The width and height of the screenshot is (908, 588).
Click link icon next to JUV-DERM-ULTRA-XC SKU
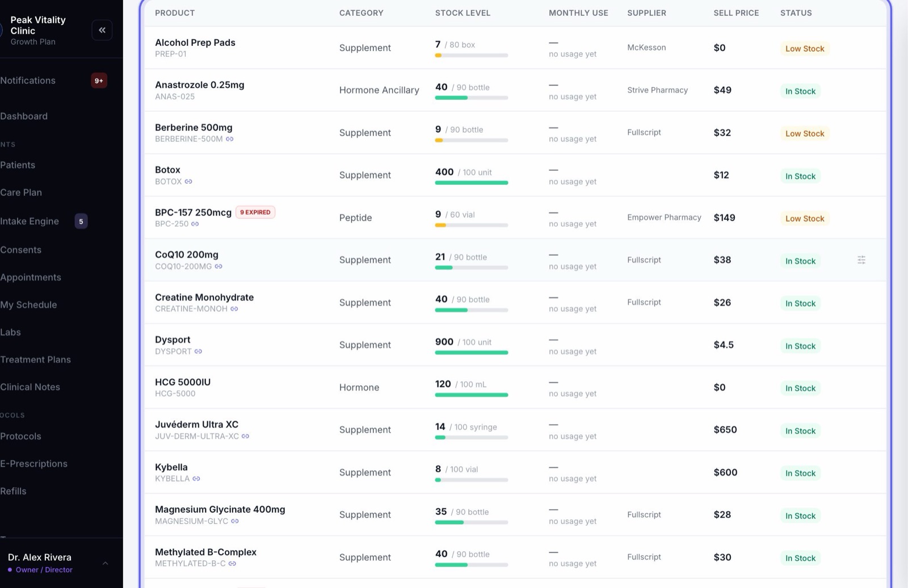tap(246, 436)
